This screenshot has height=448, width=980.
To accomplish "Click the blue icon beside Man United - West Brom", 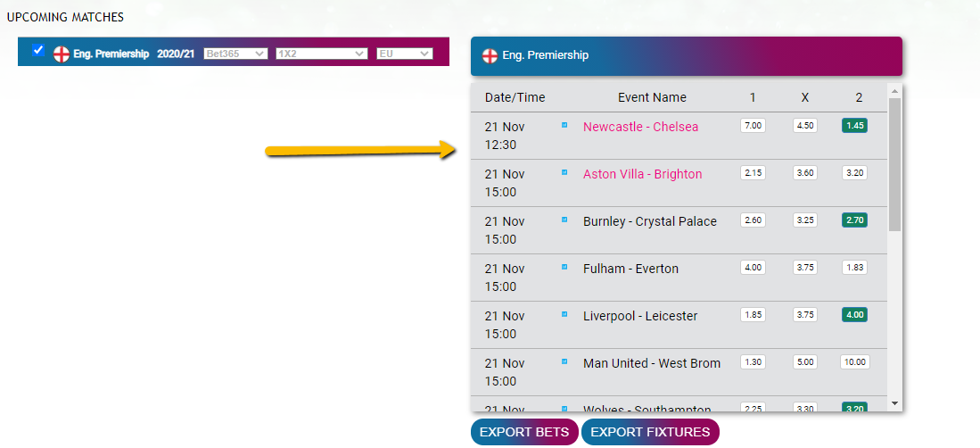I will click(x=564, y=361).
